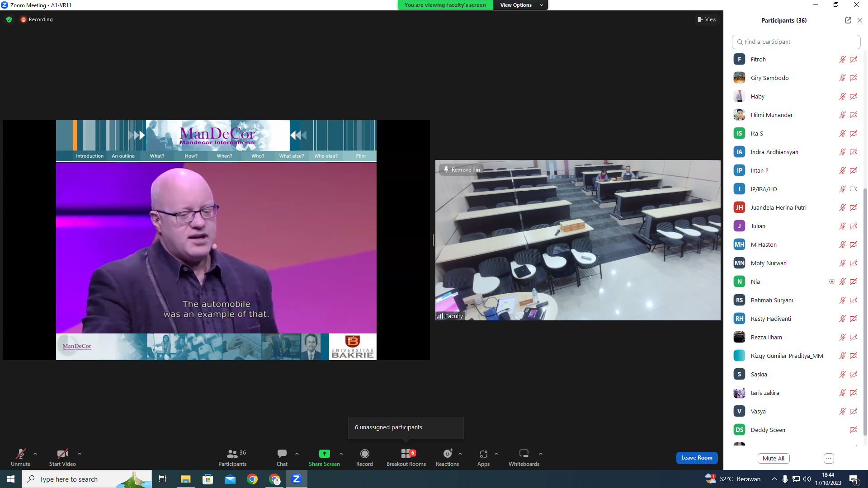Open the Windows notification center
868x488 pixels.
tap(854, 479)
